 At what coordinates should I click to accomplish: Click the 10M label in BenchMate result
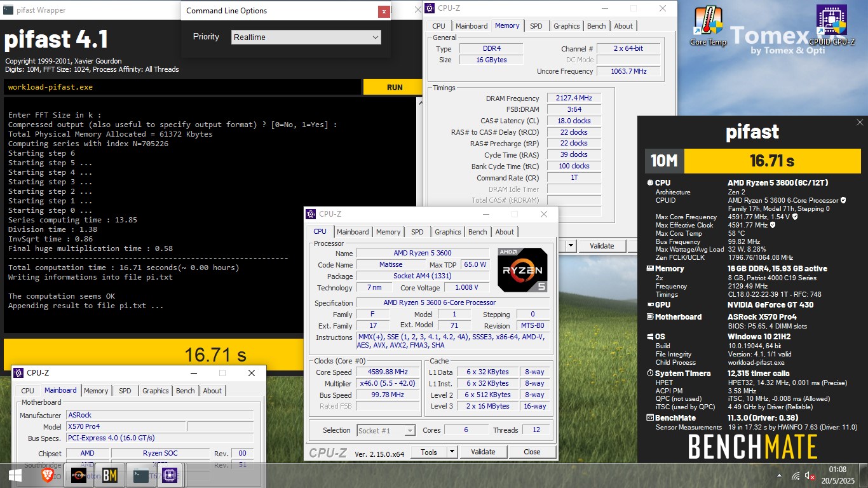[664, 161]
